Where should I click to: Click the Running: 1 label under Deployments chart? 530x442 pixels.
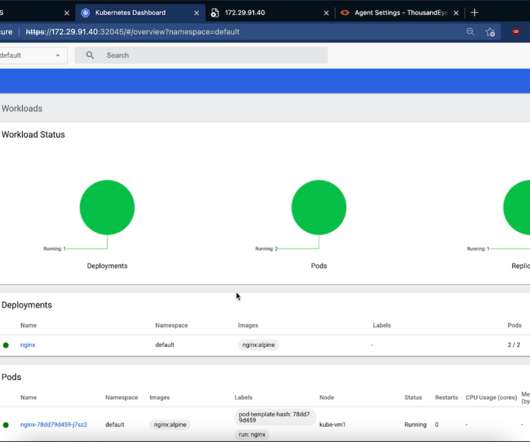(55, 249)
